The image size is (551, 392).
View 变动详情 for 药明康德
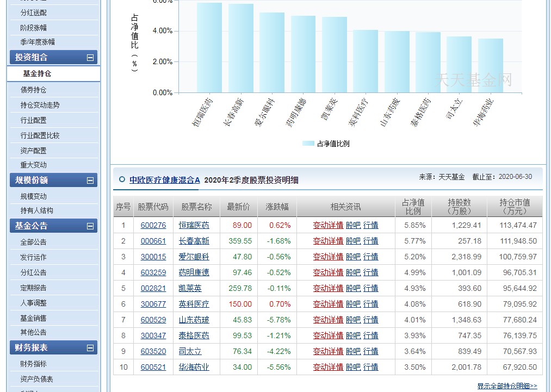point(328,272)
